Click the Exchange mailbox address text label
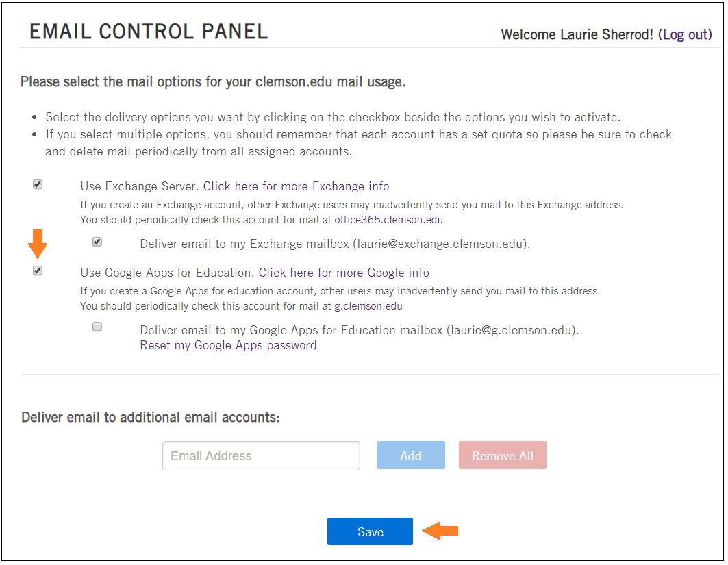The width and height of the screenshot is (728, 565). pyautogui.click(x=335, y=244)
